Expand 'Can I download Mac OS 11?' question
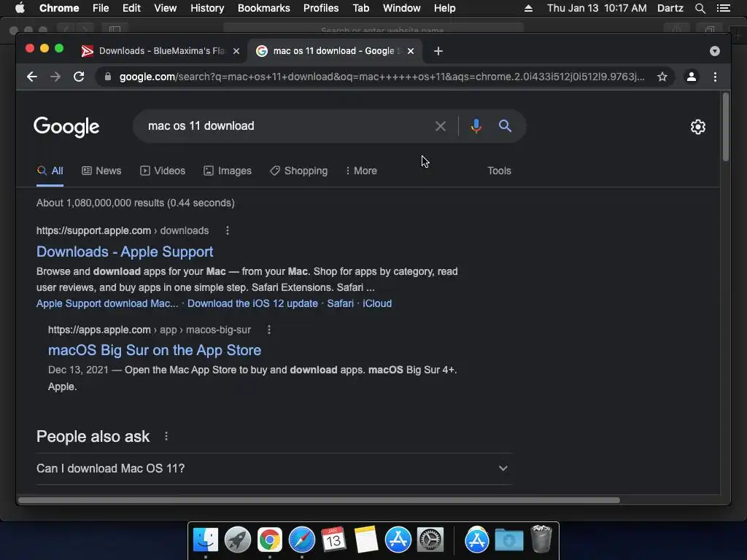Screen dimensions: 747x560 (x=274, y=469)
